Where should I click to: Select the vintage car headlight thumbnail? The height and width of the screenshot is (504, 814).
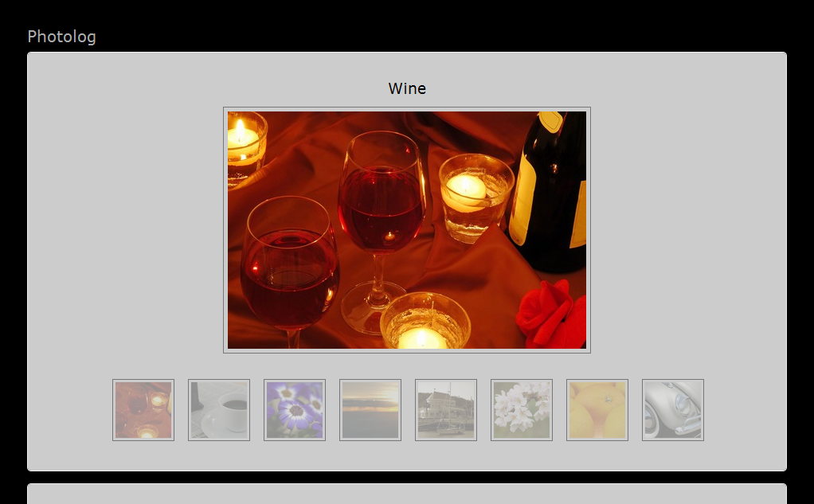point(673,410)
